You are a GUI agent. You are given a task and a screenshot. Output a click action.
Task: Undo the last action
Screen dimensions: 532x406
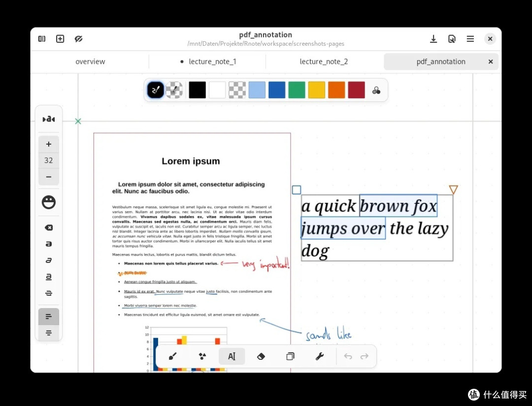348,356
